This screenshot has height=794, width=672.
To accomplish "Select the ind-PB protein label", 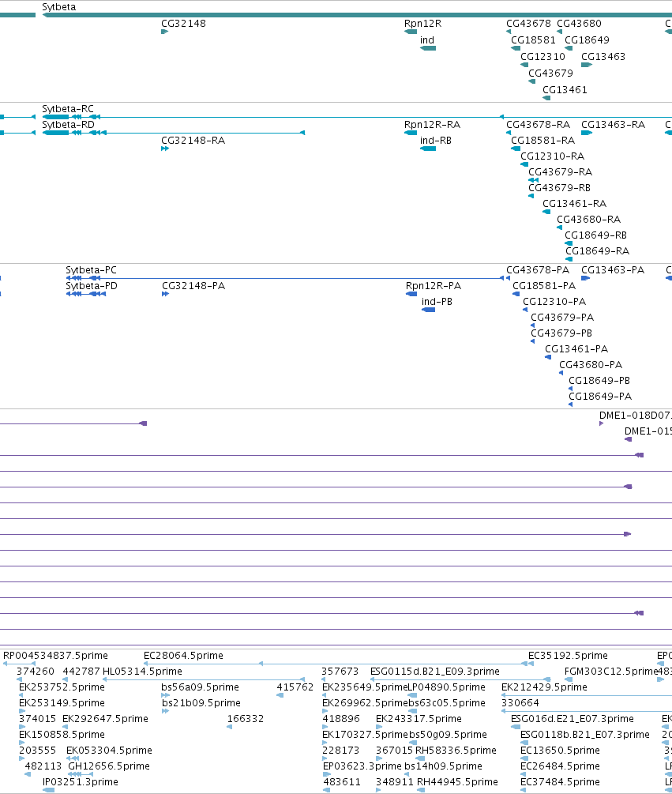I will [x=437, y=301].
